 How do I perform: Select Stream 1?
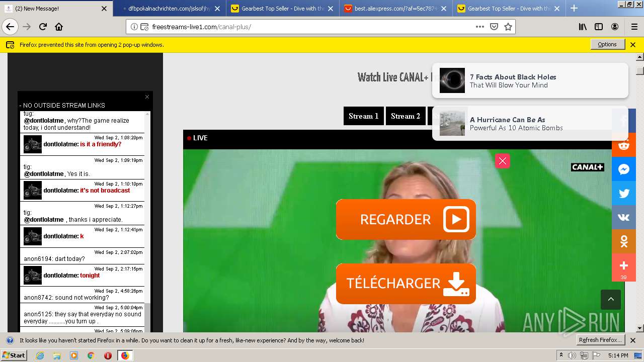pos(364,116)
